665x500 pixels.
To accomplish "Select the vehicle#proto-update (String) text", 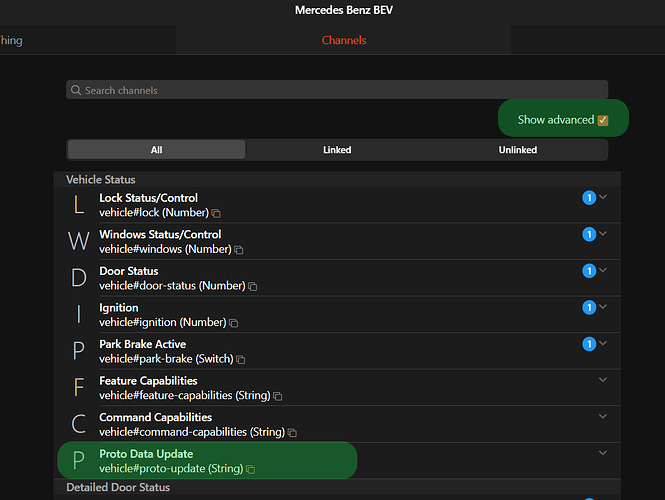I will pyautogui.click(x=171, y=469).
